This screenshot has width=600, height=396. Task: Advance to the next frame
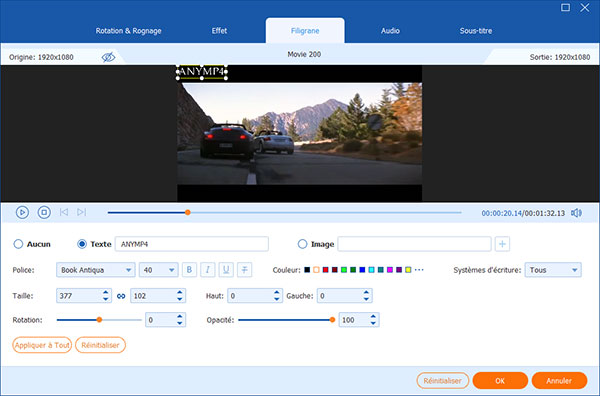pyautogui.click(x=82, y=212)
